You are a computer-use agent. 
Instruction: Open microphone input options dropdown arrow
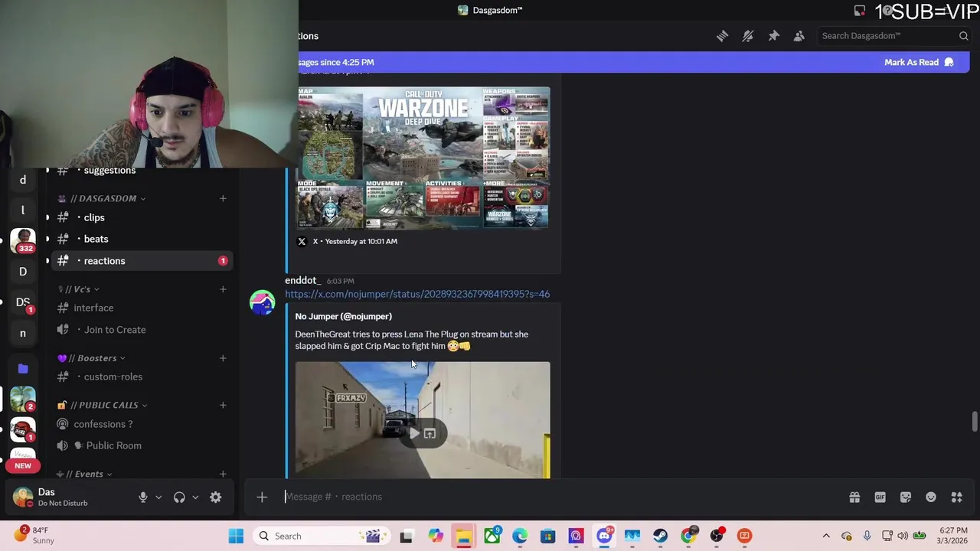pyautogui.click(x=158, y=497)
